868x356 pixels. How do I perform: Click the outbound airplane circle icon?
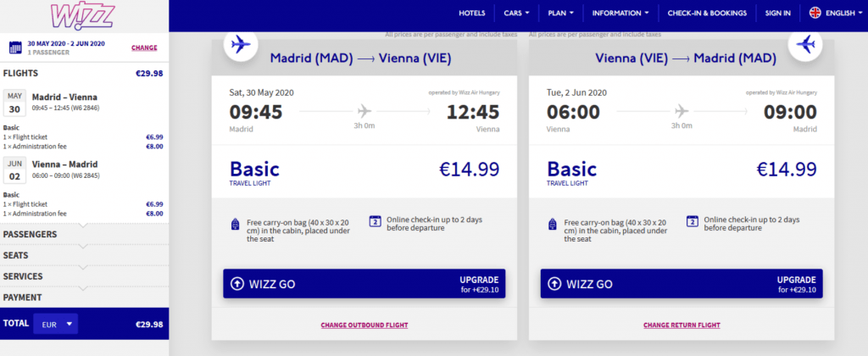240,43
